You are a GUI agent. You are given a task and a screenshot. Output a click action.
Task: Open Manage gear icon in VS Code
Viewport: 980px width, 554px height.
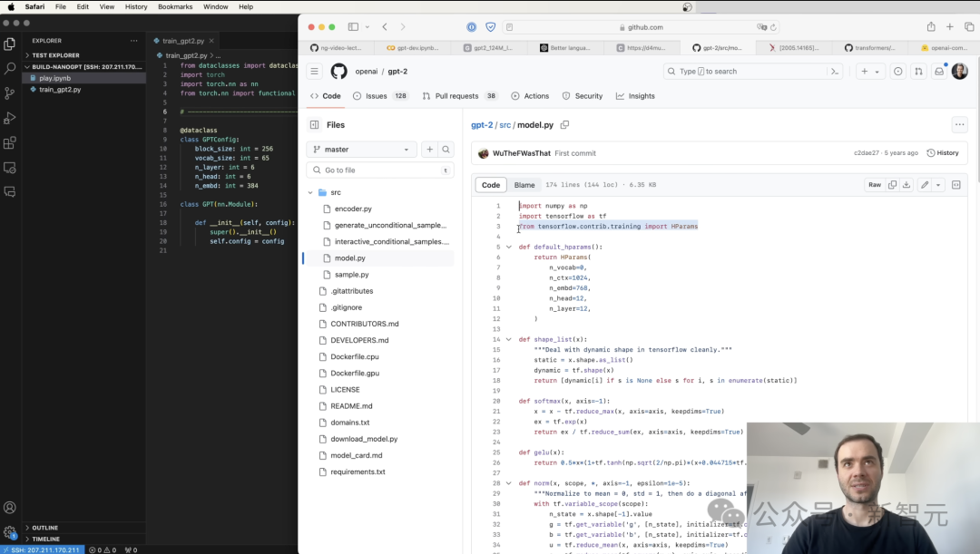[x=9, y=532]
